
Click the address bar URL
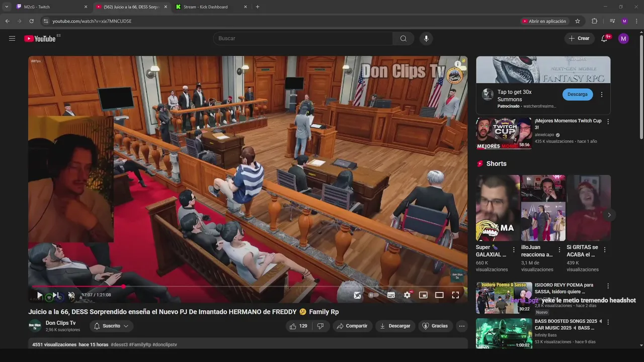click(92, 21)
